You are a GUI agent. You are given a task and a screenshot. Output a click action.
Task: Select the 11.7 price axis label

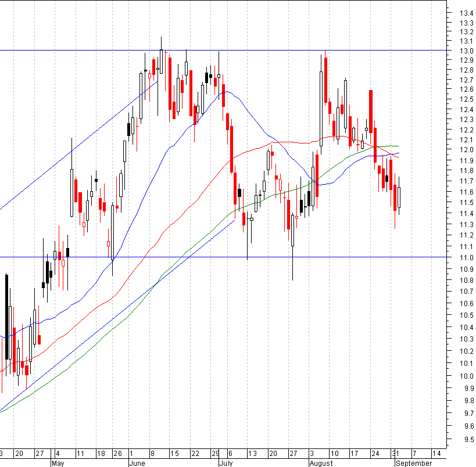point(466,181)
